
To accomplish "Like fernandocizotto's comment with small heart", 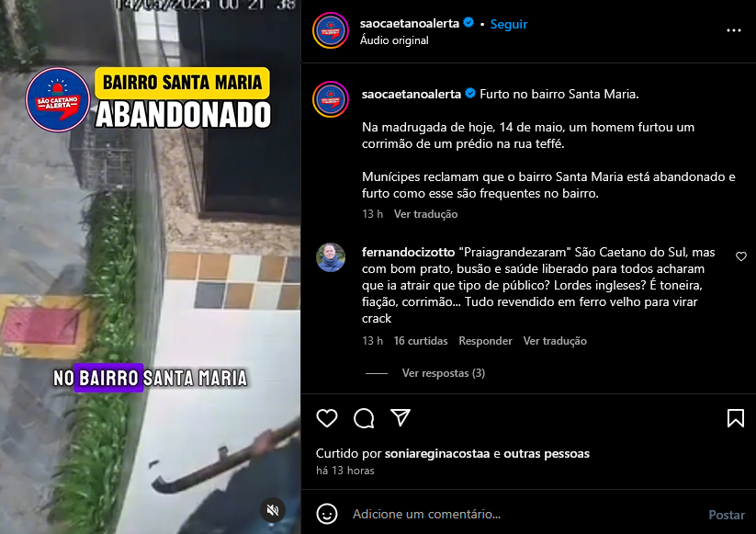I will 741,256.
